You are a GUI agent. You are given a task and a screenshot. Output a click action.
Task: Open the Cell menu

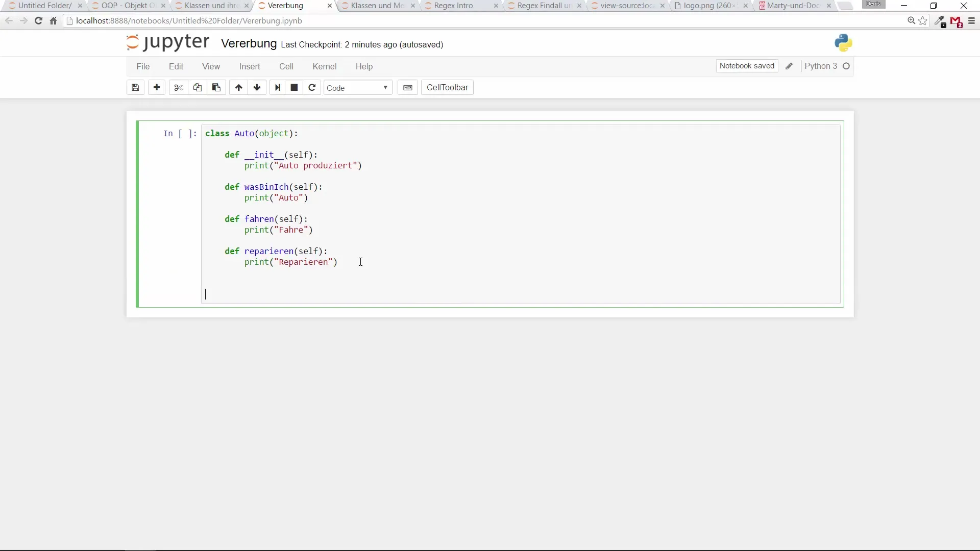[x=286, y=66]
